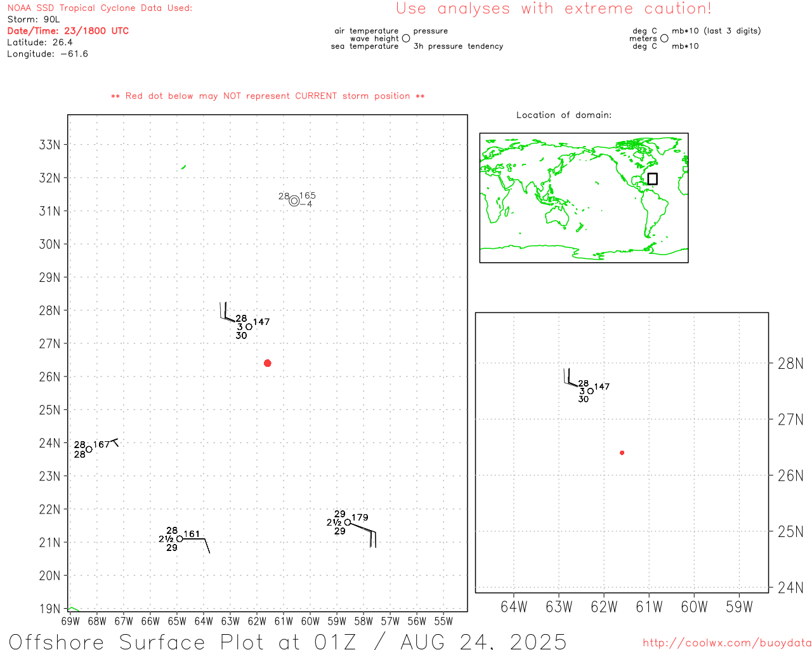Click the wind barb right of the 161 station
The height and width of the screenshot is (650, 812).
(197, 546)
